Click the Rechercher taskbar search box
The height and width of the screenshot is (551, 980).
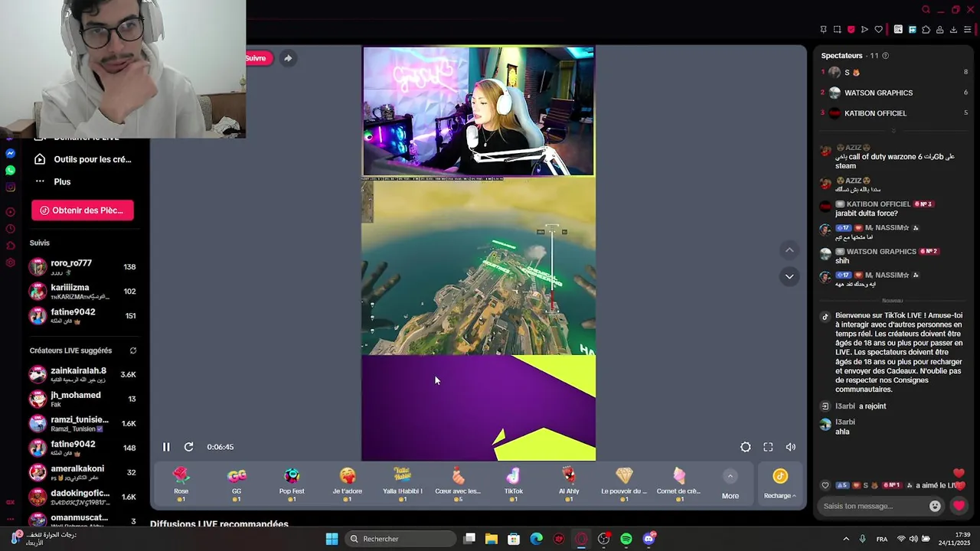tap(400, 539)
